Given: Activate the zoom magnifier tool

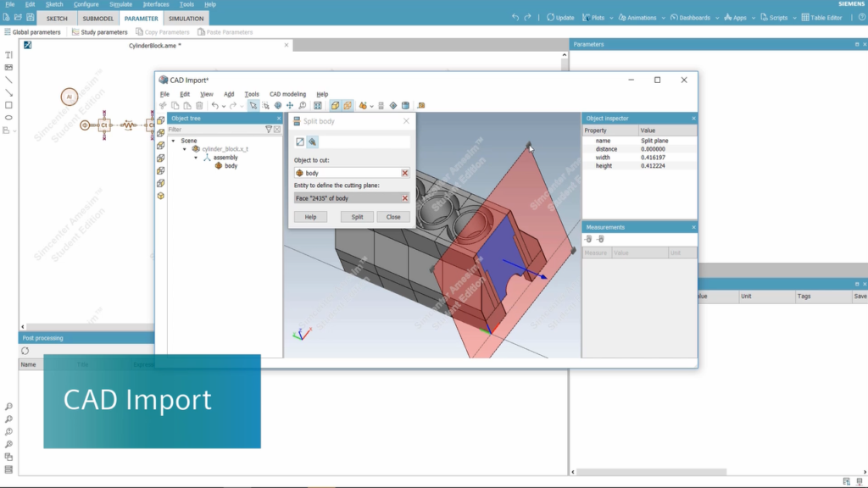Looking at the screenshot, I should point(301,106).
